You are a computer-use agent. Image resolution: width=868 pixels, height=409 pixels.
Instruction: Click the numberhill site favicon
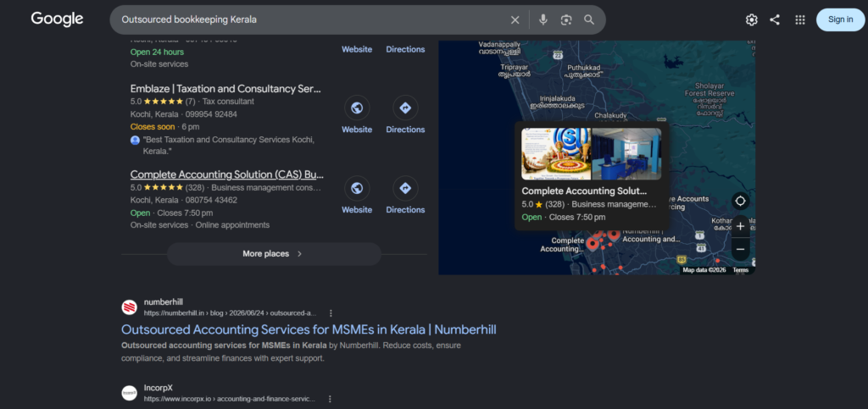(x=129, y=307)
